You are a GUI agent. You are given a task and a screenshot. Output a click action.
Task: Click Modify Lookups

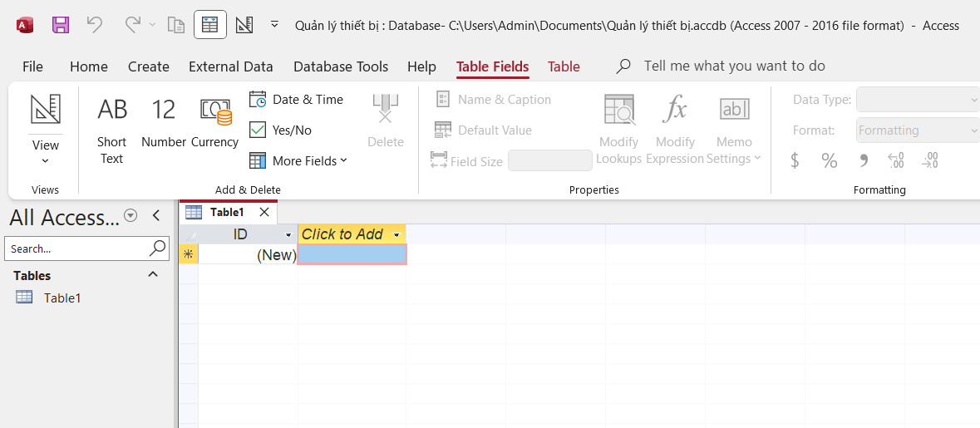(x=618, y=130)
